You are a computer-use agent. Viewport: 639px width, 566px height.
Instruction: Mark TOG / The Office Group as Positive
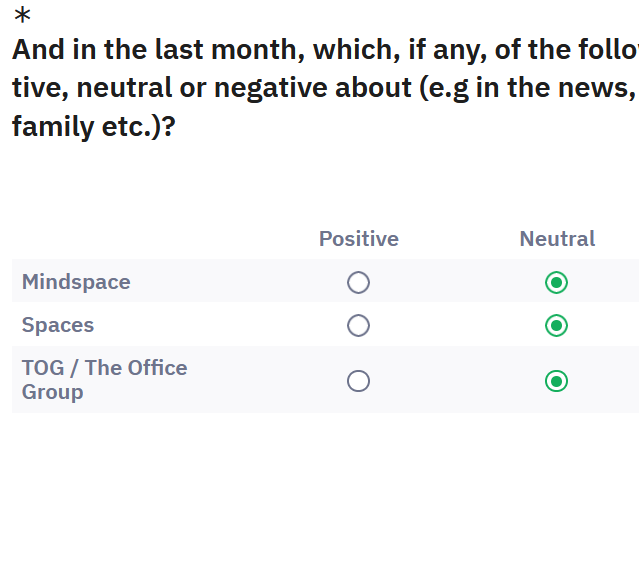tap(358, 381)
